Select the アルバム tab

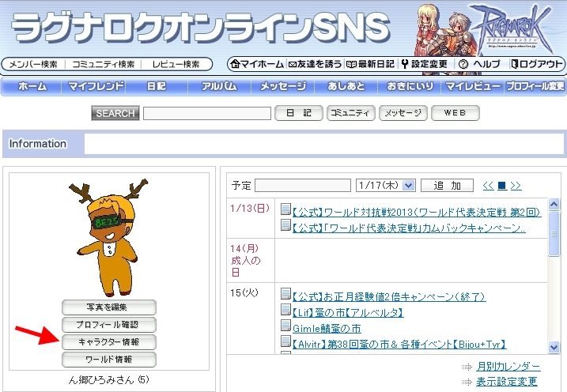coord(219,86)
